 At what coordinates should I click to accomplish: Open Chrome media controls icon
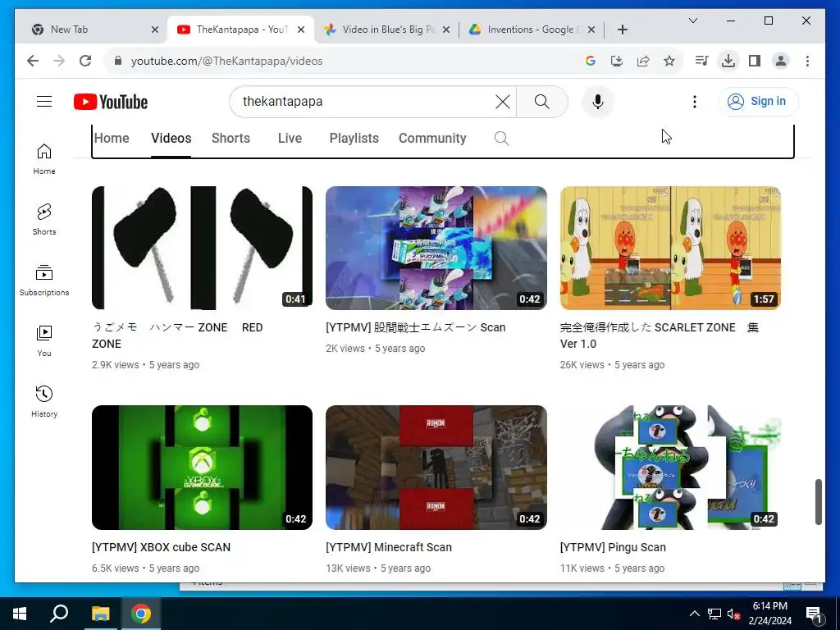tap(701, 61)
